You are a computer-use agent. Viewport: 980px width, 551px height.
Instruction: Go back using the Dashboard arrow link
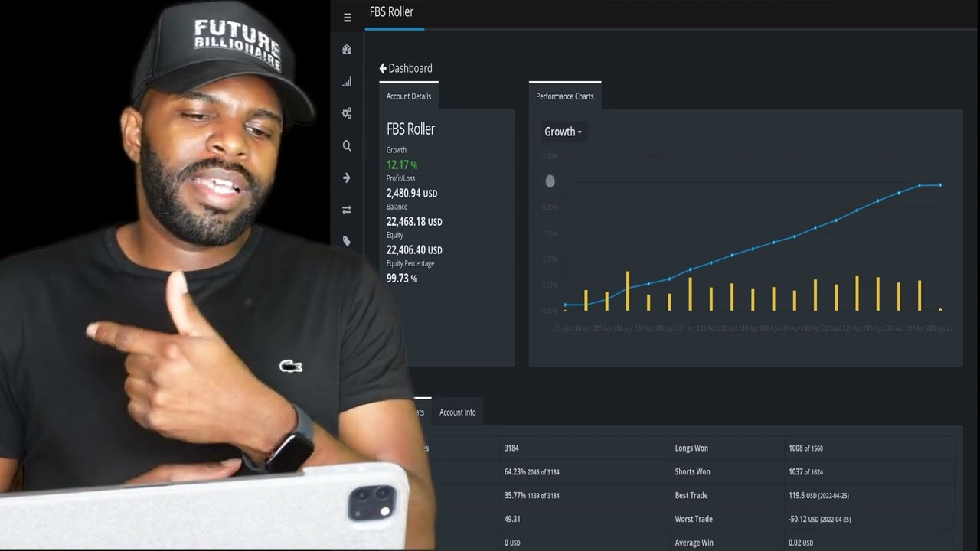[406, 68]
